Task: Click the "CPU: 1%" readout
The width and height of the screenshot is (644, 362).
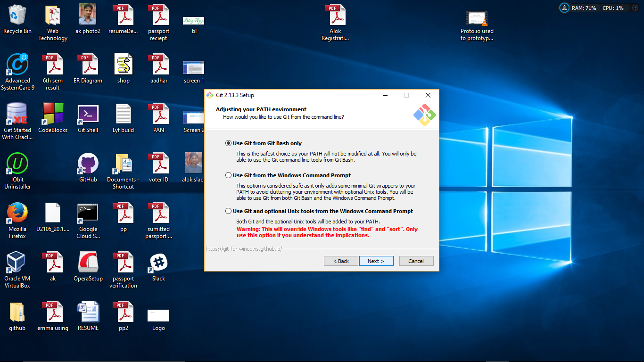Action: (x=613, y=8)
